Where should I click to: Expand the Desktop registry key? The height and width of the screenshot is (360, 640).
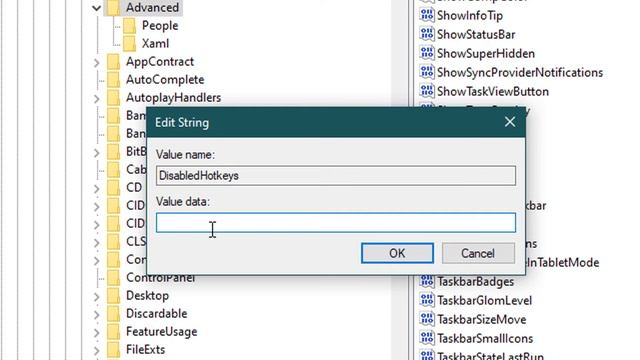click(96, 296)
